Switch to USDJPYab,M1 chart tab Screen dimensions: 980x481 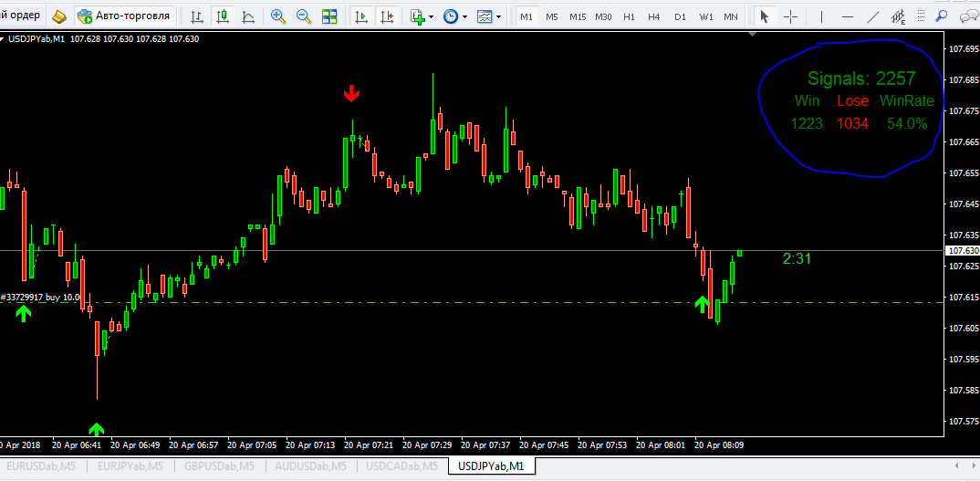pos(491,466)
